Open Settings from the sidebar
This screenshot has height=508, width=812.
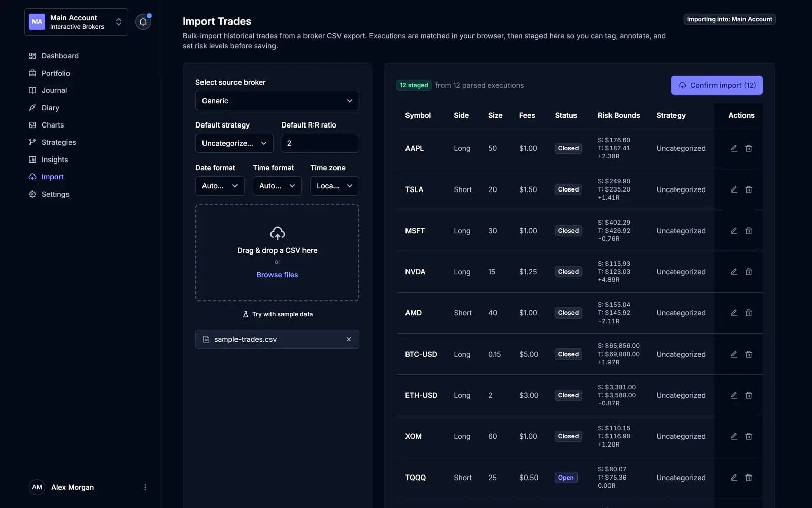point(55,194)
